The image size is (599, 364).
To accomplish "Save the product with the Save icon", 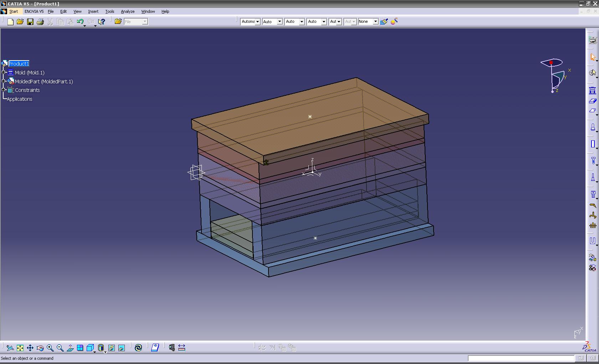I will pyautogui.click(x=30, y=22).
